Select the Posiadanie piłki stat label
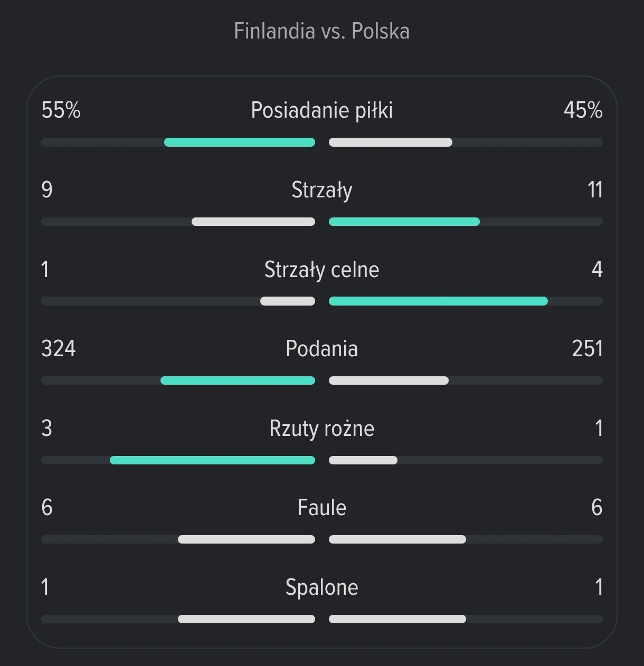The height and width of the screenshot is (666, 644). [x=321, y=110]
